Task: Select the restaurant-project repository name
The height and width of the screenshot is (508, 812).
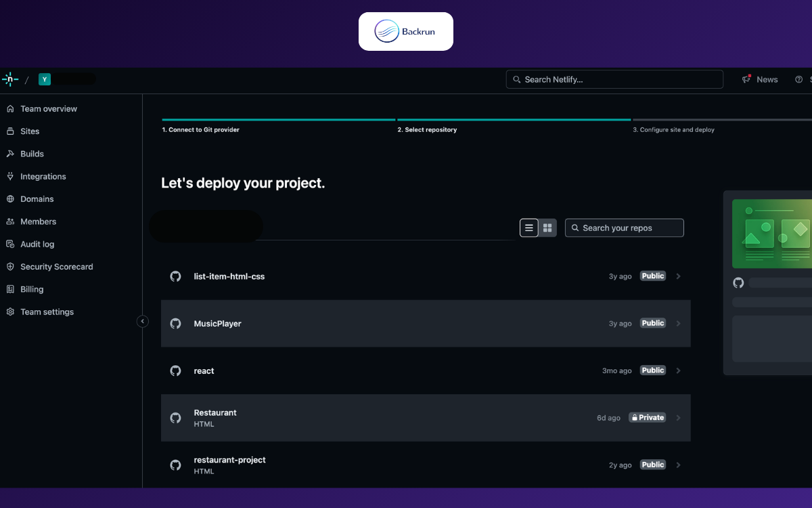Action: click(229, 460)
